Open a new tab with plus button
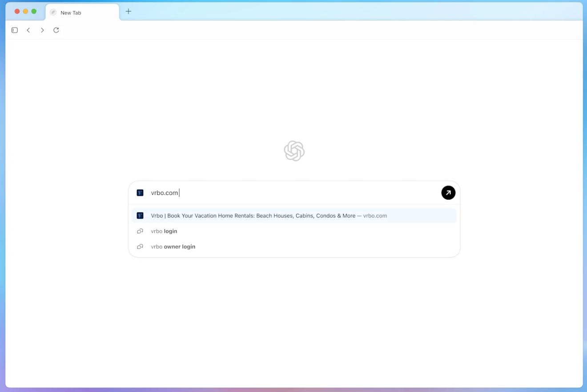This screenshot has height=392, width=587. (x=129, y=12)
